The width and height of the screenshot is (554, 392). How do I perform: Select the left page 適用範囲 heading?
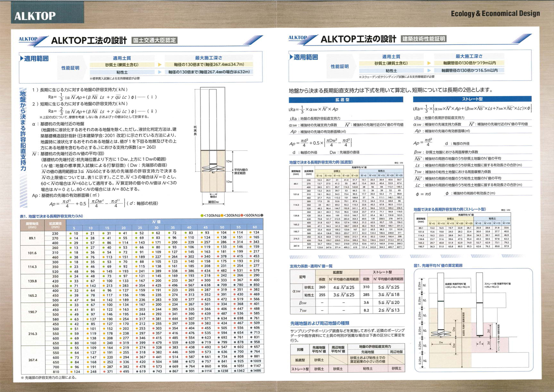coord(34,58)
